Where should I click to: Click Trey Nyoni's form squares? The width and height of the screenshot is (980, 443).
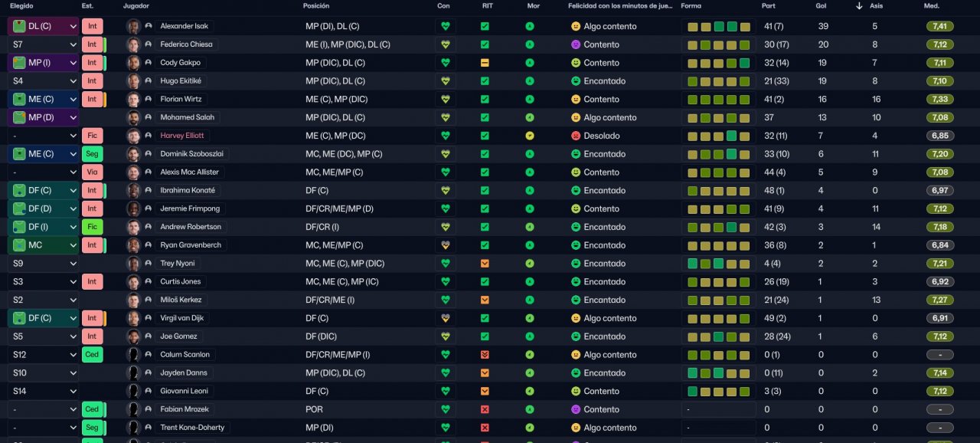(x=719, y=264)
